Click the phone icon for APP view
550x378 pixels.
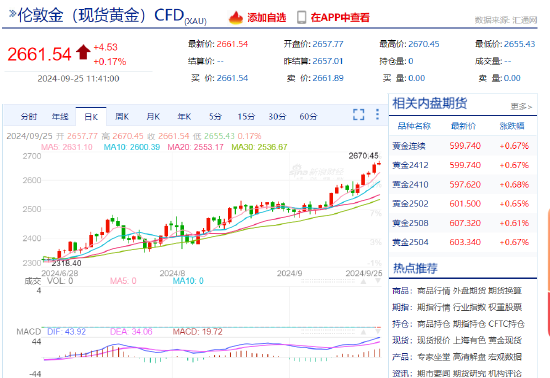pos(301,17)
